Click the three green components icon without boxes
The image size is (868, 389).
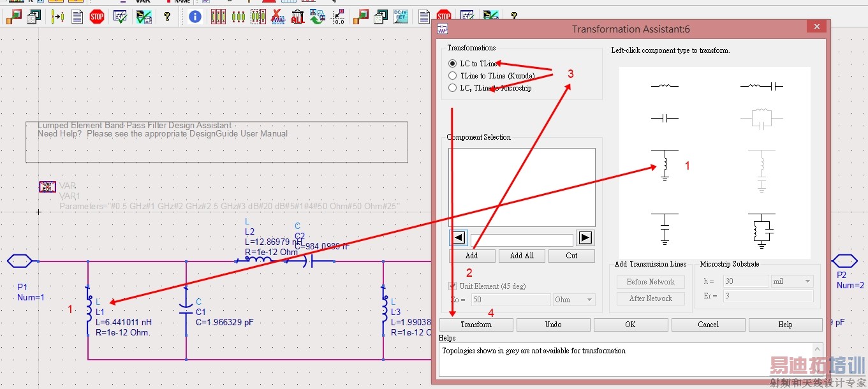pos(239,17)
